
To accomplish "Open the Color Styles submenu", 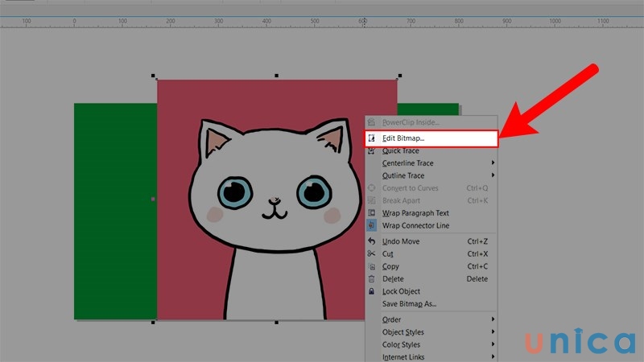I will [401, 345].
